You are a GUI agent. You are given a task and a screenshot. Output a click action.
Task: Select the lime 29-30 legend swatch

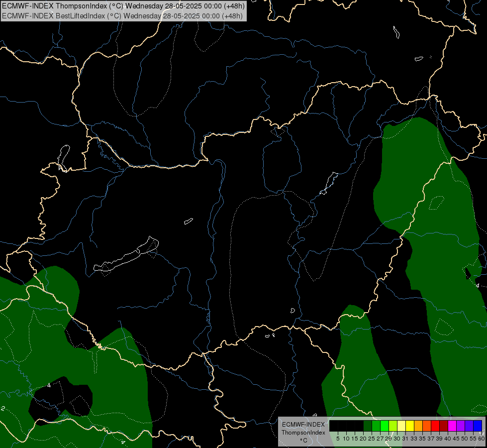coord(393,426)
